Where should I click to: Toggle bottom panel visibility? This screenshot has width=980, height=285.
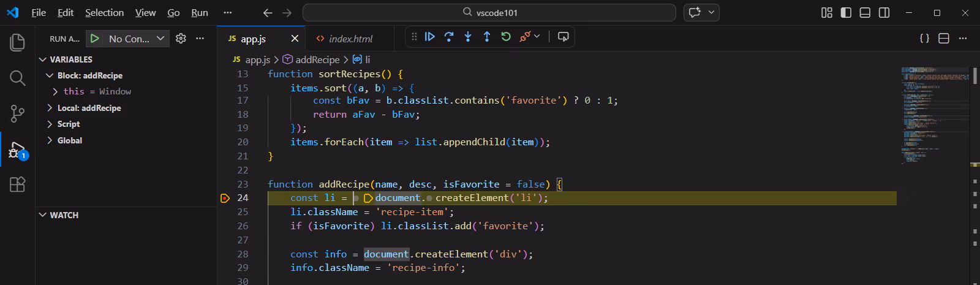865,13
